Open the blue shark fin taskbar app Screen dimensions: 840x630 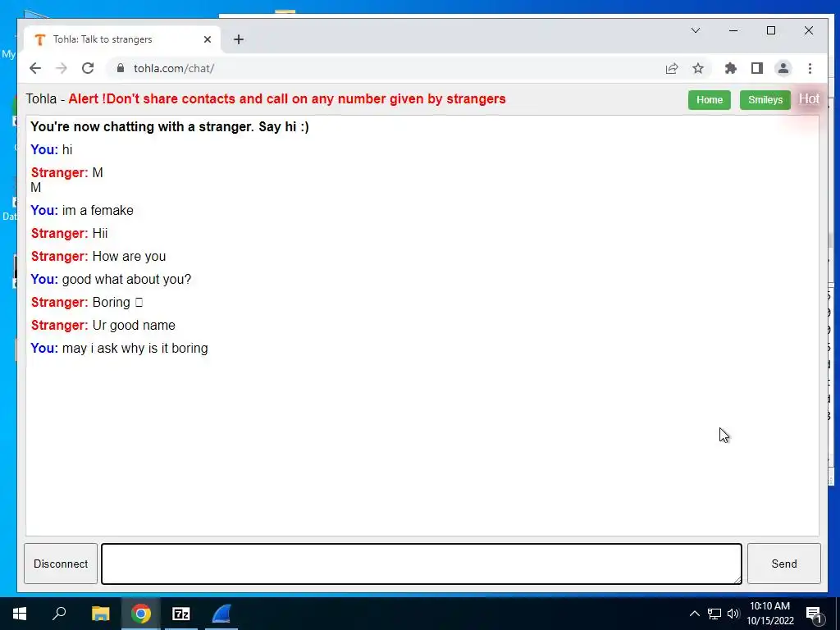221,614
